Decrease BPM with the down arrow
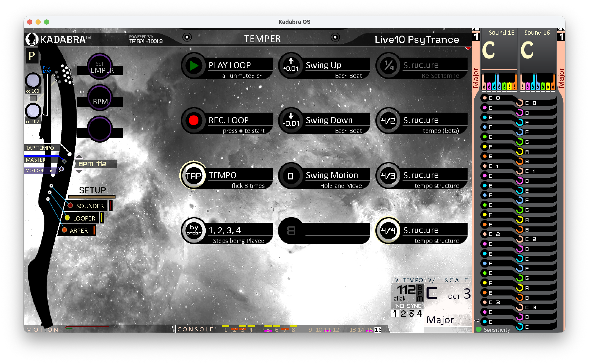 [x=79, y=171]
